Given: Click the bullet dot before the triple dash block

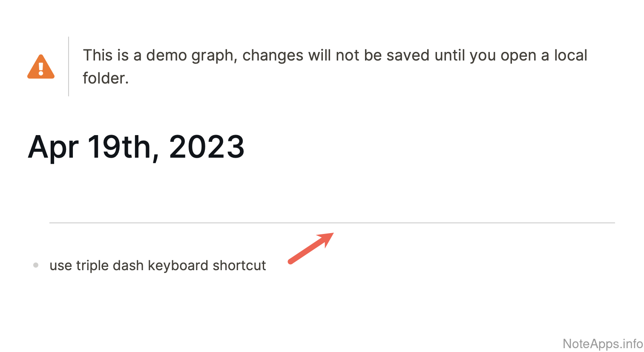Looking at the screenshot, I should point(36,265).
